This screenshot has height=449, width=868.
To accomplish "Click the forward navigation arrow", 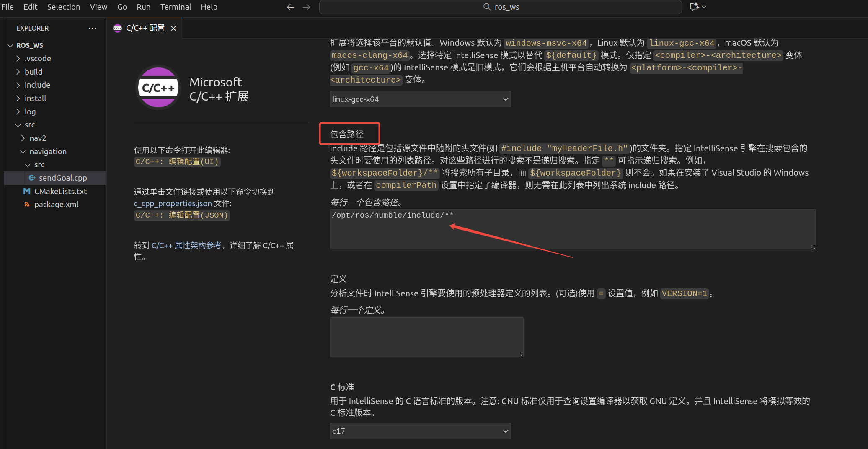I will tap(306, 7).
